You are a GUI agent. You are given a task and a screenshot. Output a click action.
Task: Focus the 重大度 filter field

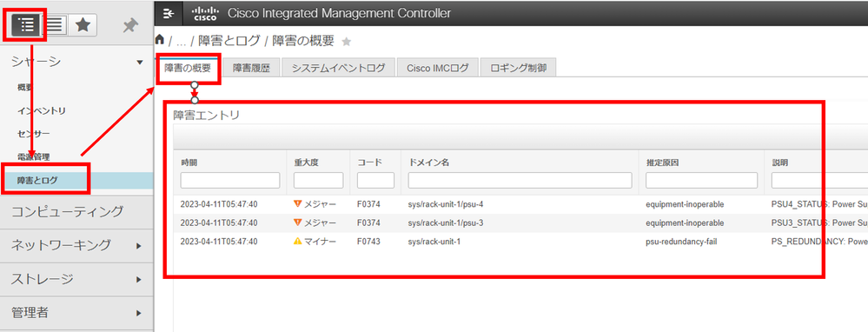click(x=318, y=181)
